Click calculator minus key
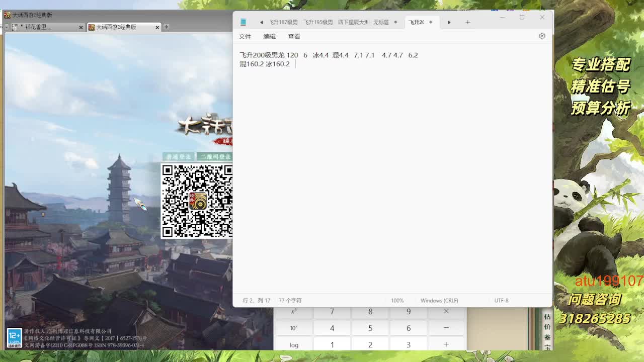Viewport: 644px width, 362px height. click(446, 328)
